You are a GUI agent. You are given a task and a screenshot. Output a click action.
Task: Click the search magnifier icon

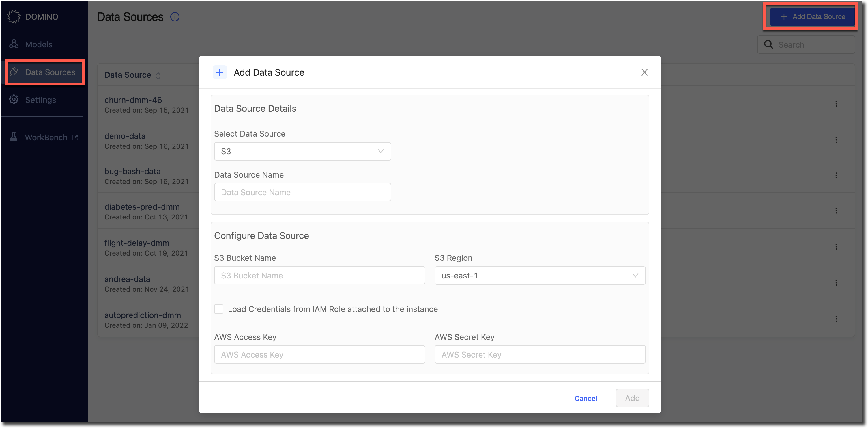point(769,44)
